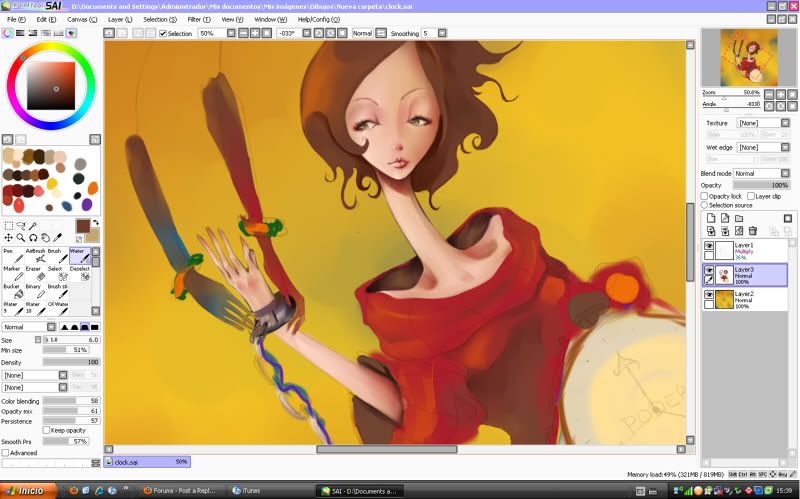Open the File menu
800x499 pixels.
[16, 19]
